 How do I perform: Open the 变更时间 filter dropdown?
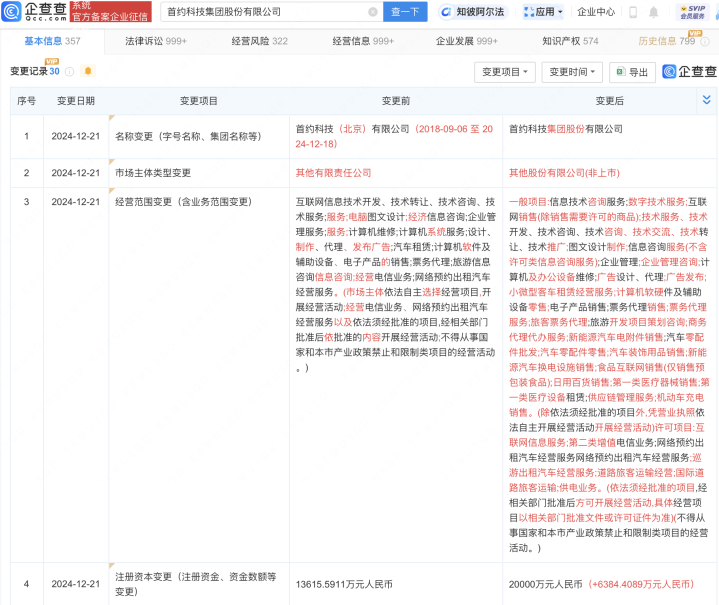[x=572, y=72]
